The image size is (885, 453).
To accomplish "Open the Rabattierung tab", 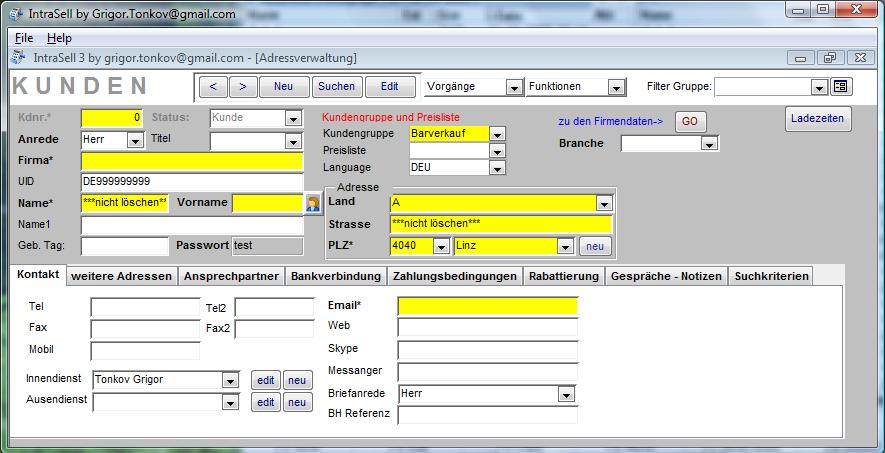I will [x=564, y=276].
